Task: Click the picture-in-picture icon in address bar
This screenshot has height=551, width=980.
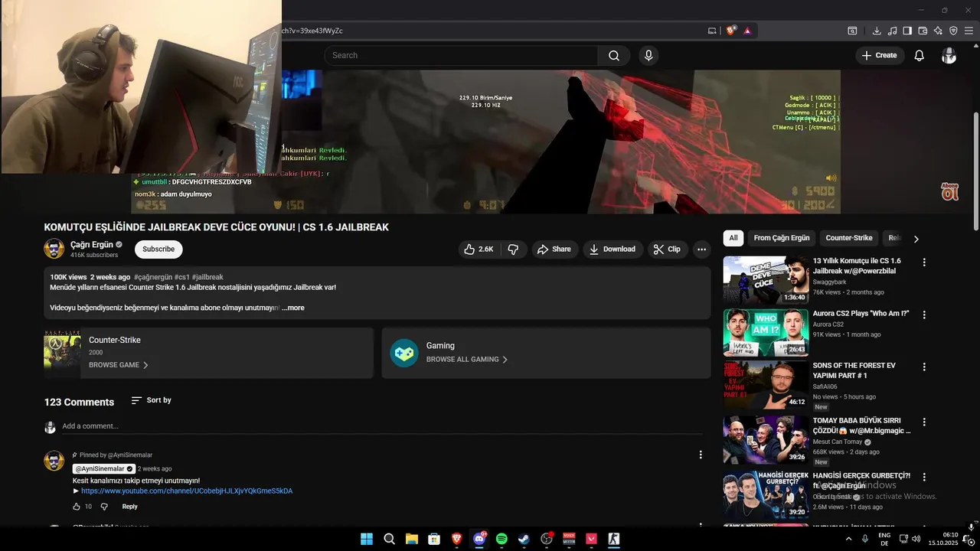Action: [712, 31]
